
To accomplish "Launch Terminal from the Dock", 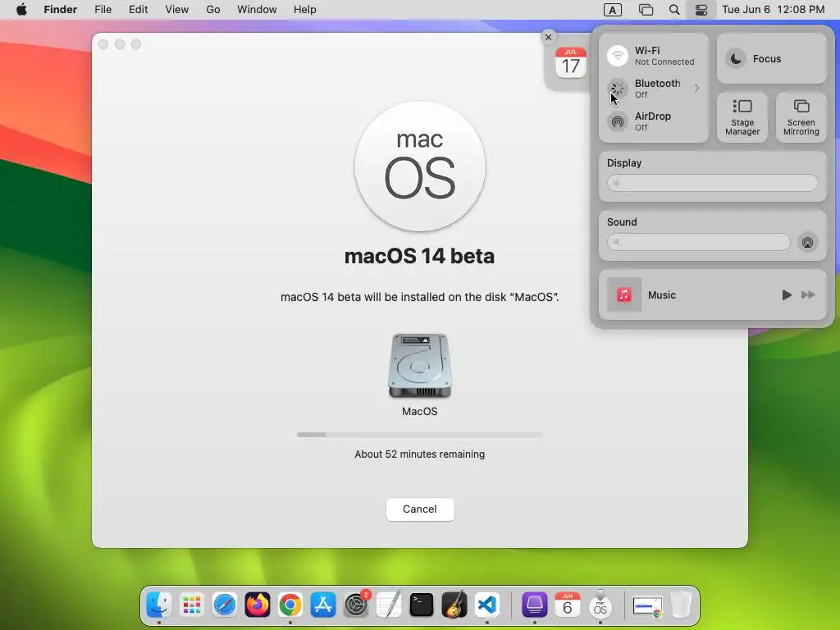I will pos(422,605).
